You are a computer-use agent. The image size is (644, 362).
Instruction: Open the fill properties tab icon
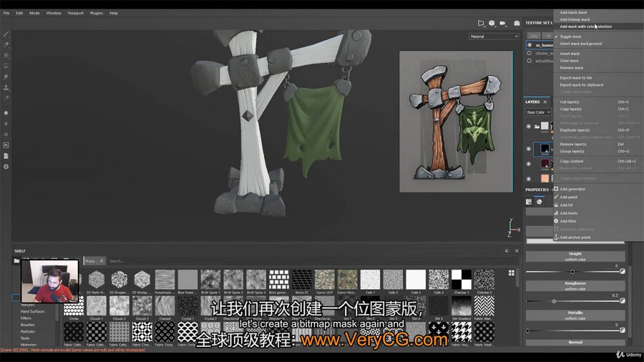[528, 202]
